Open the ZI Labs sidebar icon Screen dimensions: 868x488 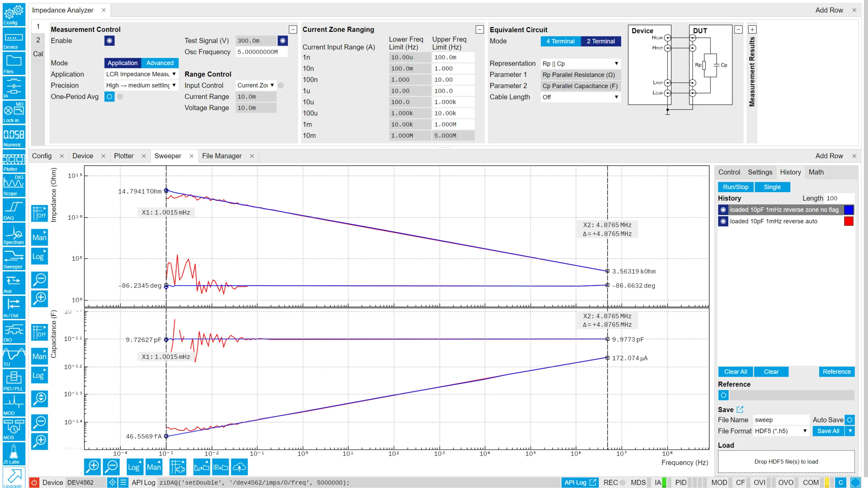[x=14, y=454]
